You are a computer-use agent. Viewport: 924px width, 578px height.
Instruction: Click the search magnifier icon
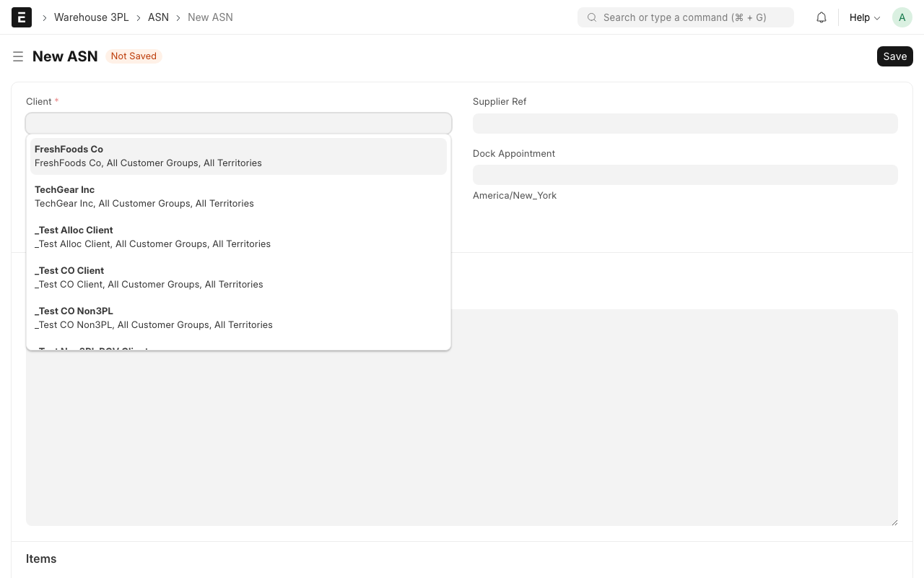592,17
